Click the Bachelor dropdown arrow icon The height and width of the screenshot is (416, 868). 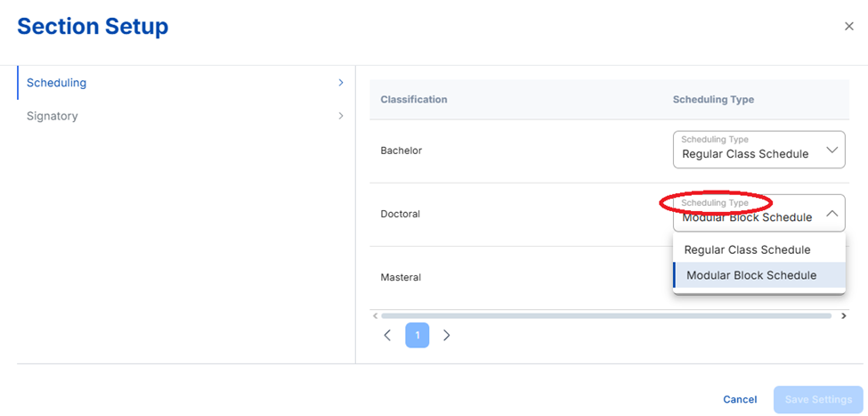(x=831, y=151)
